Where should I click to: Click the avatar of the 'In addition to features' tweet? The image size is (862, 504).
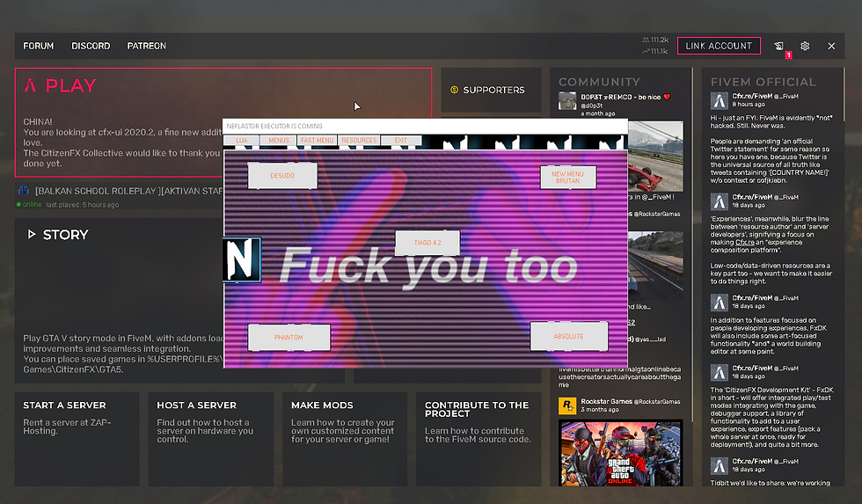(x=720, y=303)
